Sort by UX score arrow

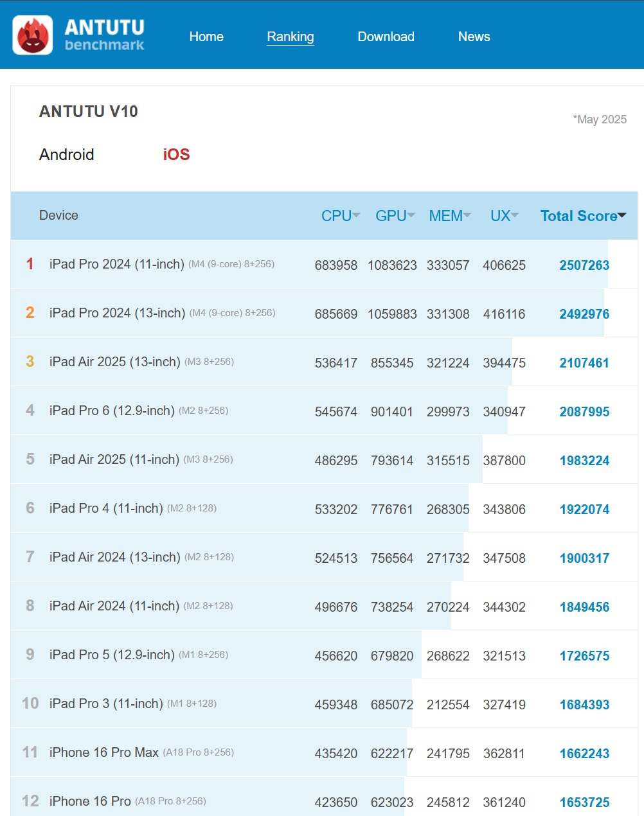coord(515,215)
